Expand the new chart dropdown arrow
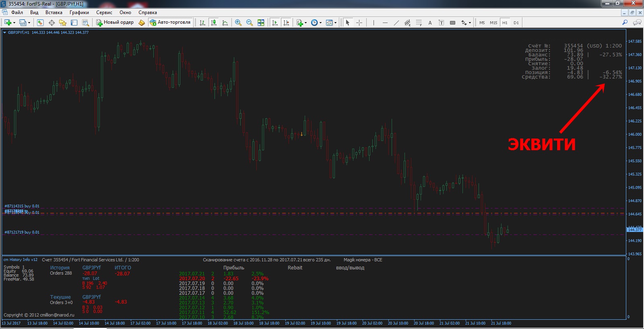Image resolution: width=644 pixels, height=329 pixels. tap(14, 23)
